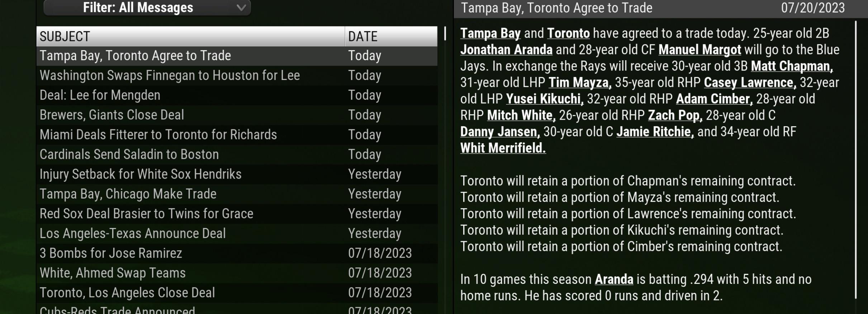Open Matt Chapman player link

click(792, 66)
